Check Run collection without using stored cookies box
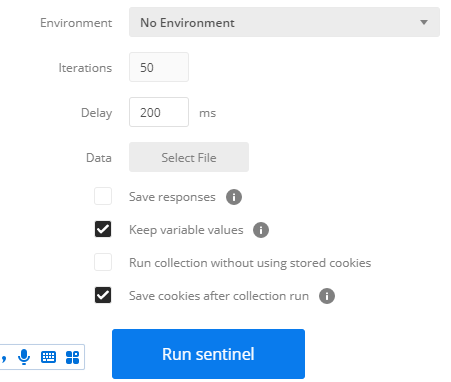 pyautogui.click(x=103, y=262)
